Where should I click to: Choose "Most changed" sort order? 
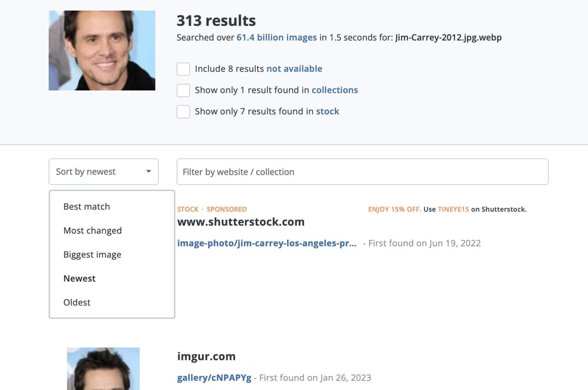click(92, 230)
